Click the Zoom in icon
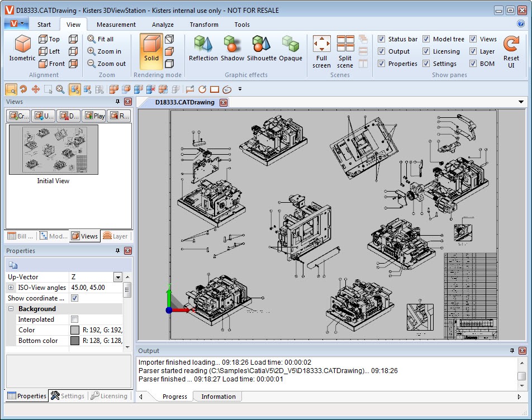The height and width of the screenshot is (420, 532). tap(91, 51)
